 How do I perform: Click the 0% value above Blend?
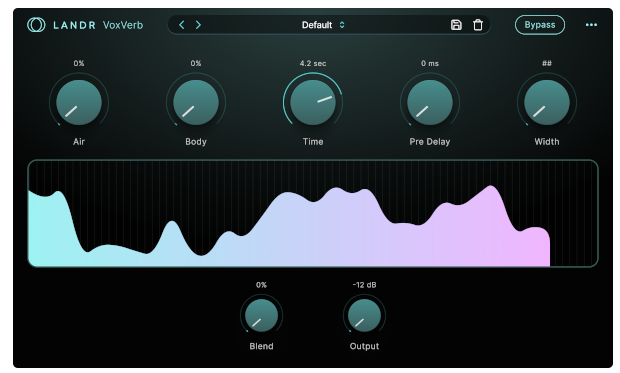261,285
